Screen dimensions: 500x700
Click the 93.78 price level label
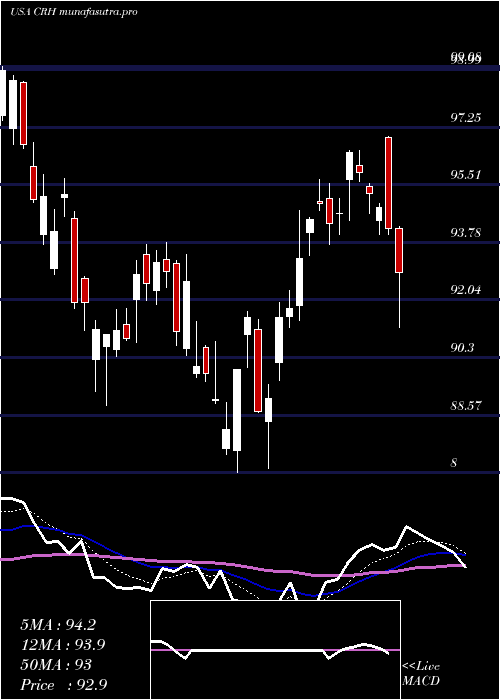point(466,233)
